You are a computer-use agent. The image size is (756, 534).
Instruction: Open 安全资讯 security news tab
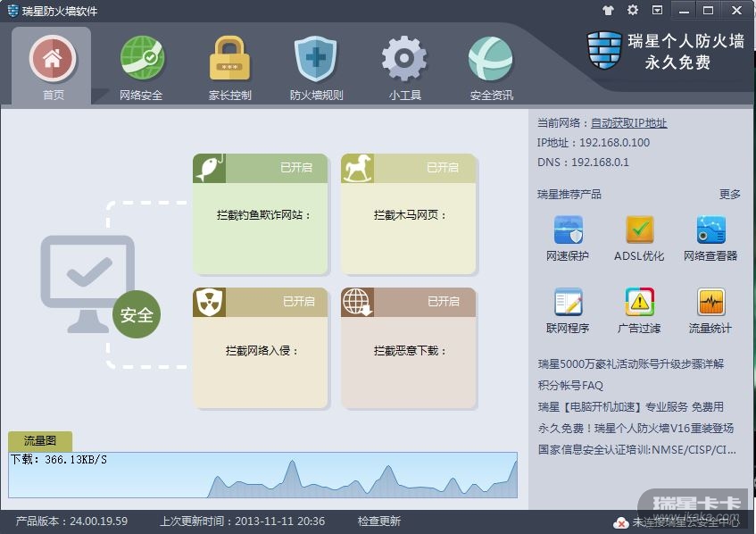[x=491, y=68]
